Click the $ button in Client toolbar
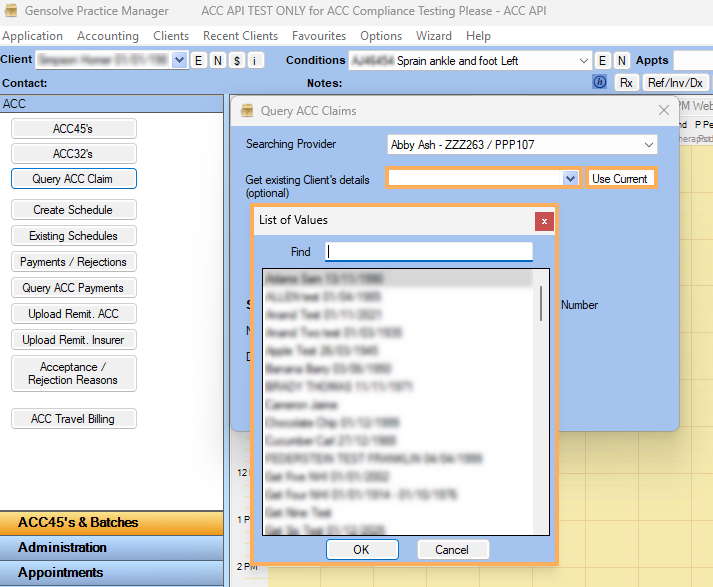The image size is (713, 587). (x=237, y=61)
